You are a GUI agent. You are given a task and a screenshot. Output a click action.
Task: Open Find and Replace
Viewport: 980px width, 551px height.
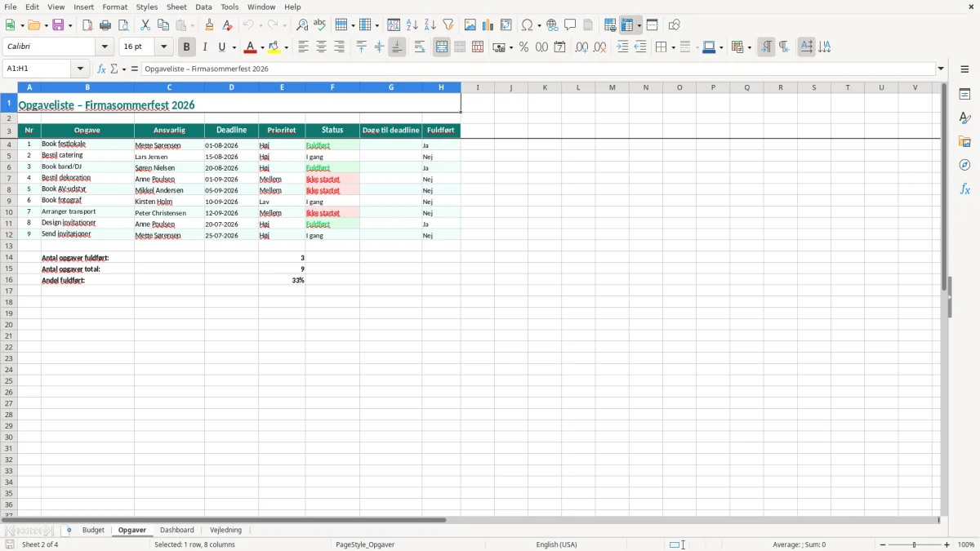(x=301, y=25)
